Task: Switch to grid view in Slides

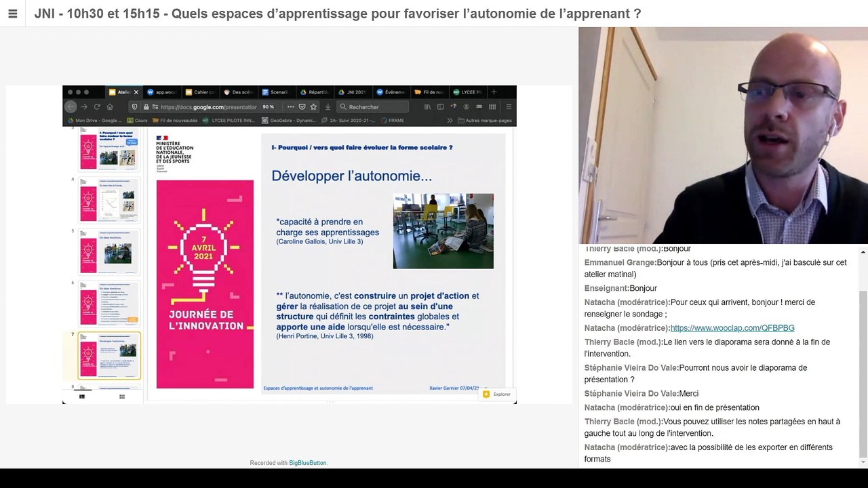Action: click(x=122, y=396)
